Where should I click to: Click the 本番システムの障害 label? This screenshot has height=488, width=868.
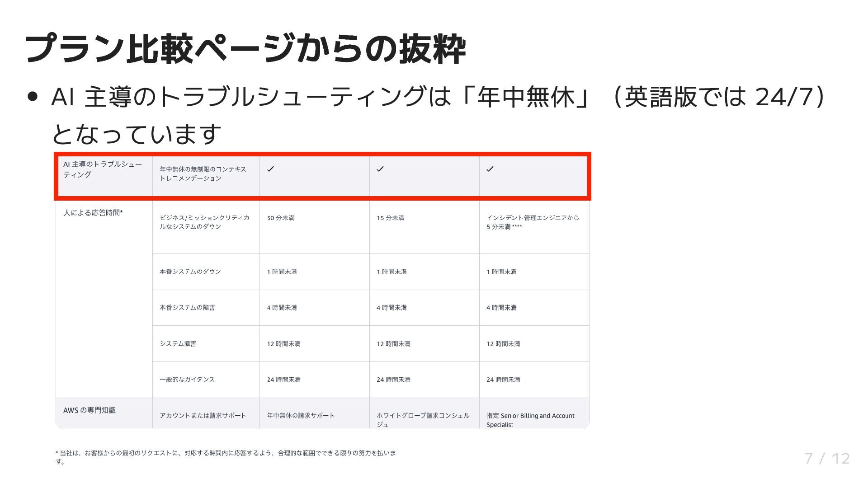[187, 308]
